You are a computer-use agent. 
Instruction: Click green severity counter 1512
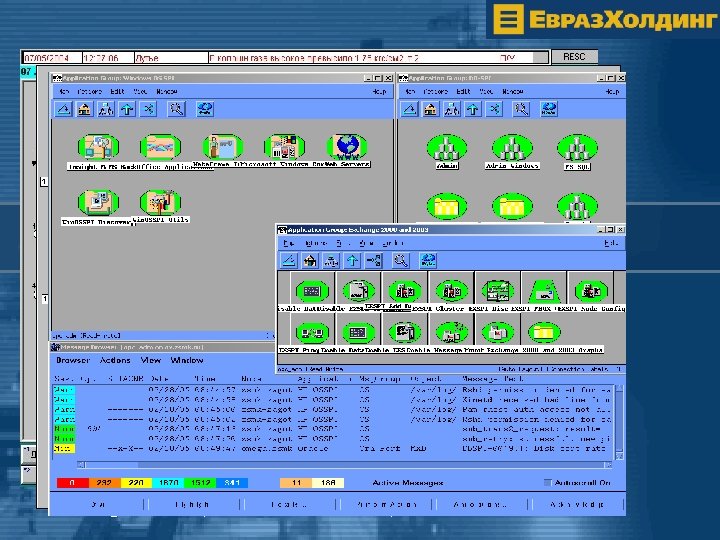click(x=200, y=483)
